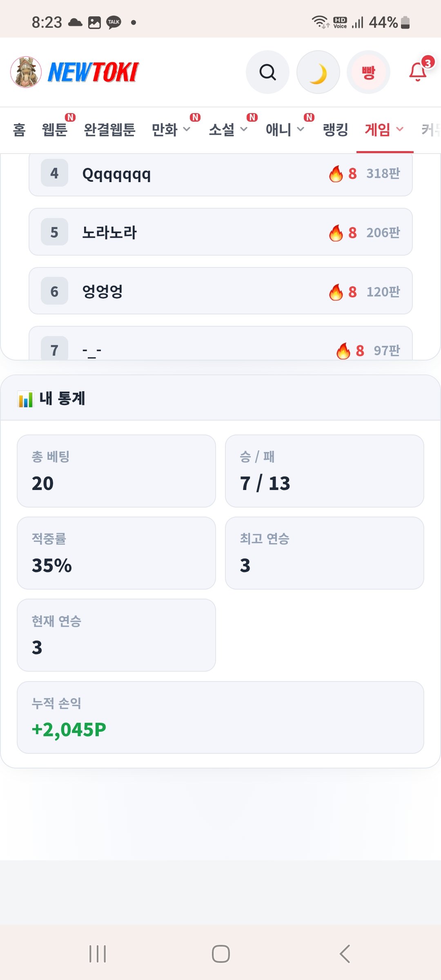This screenshot has height=980, width=441.
Task: Tap the Android back navigation button
Action: tap(345, 954)
